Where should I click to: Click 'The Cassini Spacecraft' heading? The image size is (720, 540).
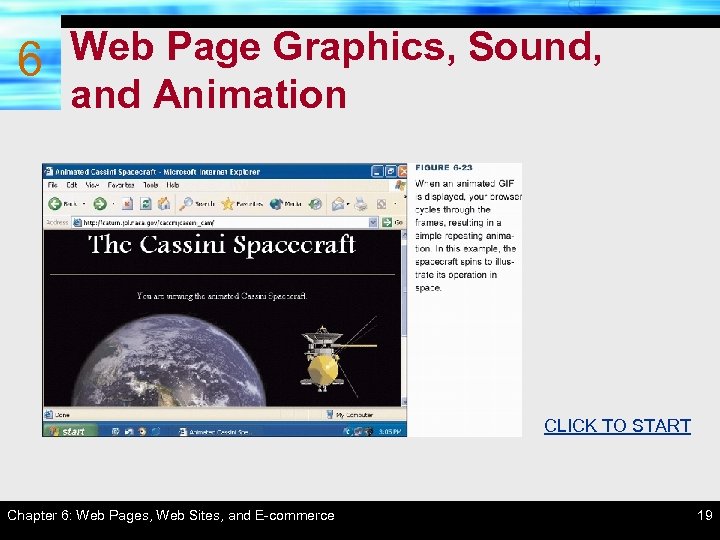tap(222, 244)
